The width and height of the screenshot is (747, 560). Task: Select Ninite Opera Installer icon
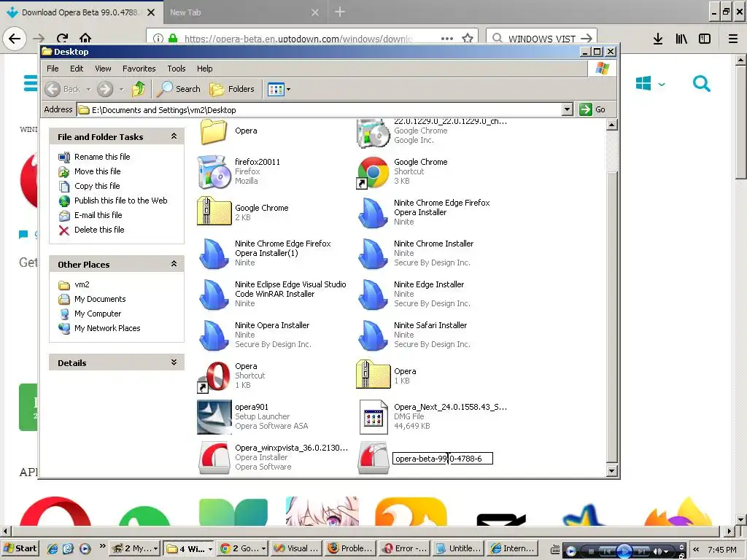214,335
